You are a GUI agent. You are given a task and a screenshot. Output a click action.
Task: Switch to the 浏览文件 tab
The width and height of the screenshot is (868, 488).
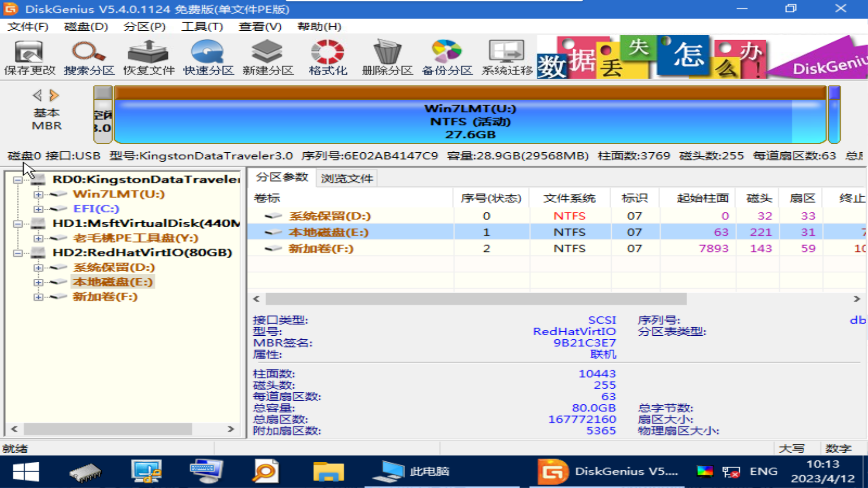pyautogui.click(x=347, y=178)
